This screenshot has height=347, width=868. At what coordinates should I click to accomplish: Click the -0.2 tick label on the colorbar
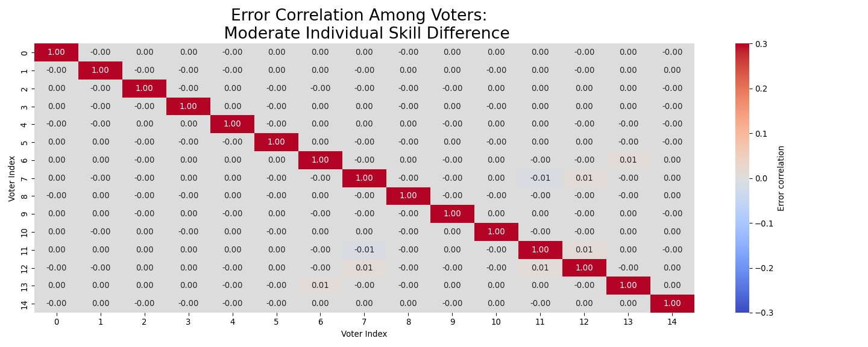tap(762, 268)
